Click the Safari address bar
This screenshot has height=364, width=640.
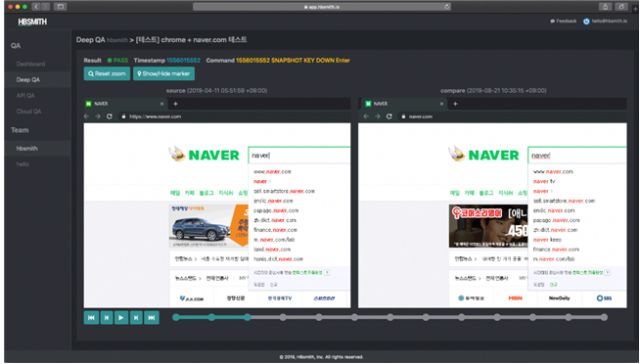322,7
